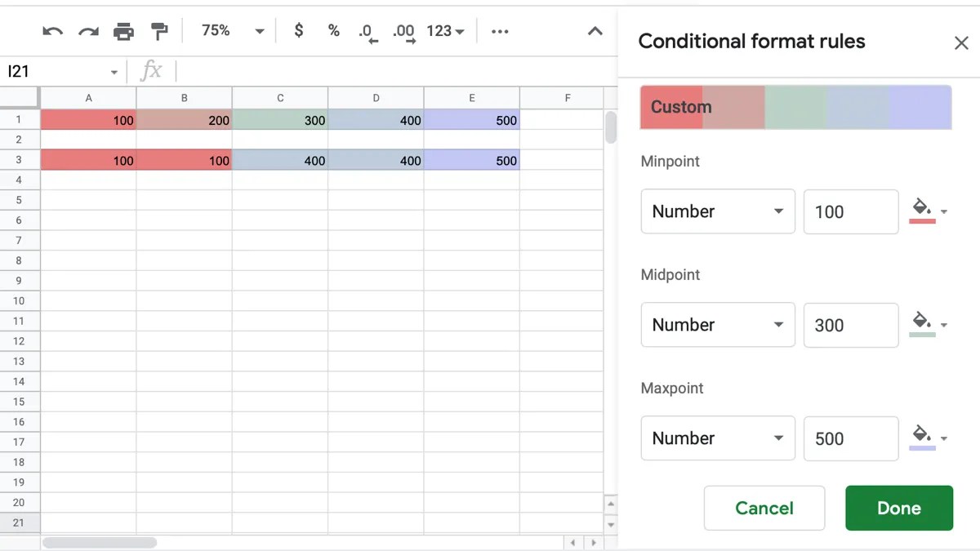Viewport: 980px width, 551px height.
Task: Open the 123 number format dropdown
Action: [x=443, y=30]
